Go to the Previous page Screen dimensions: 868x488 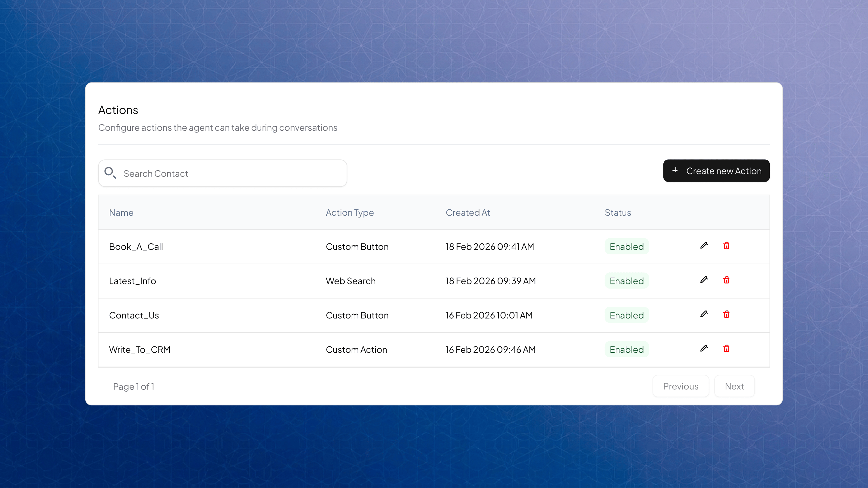pyautogui.click(x=681, y=386)
